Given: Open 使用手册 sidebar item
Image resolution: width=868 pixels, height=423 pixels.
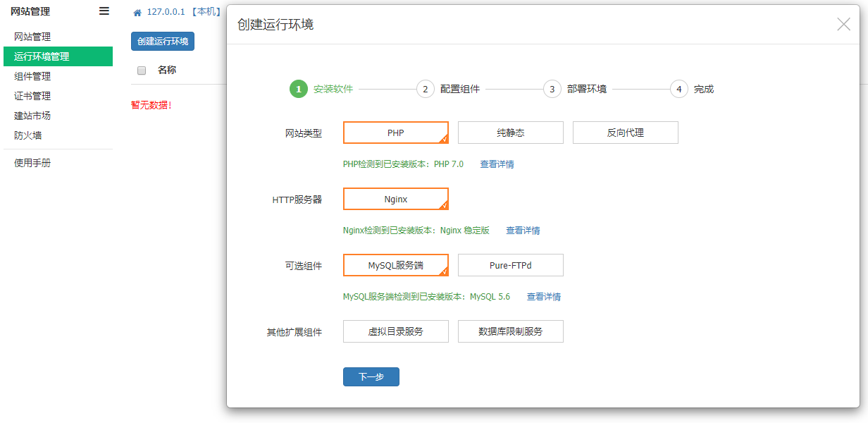Looking at the screenshot, I should (58, 163).
